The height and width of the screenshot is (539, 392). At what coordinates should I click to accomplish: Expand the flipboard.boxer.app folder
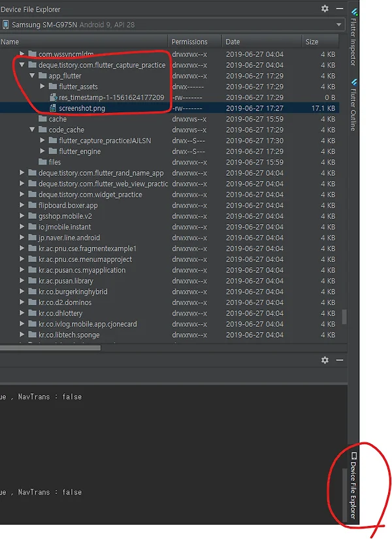22,205
